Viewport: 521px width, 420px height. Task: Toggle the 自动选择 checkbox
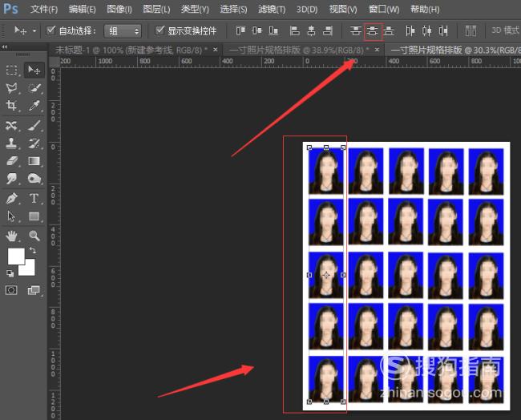point(50,30)
